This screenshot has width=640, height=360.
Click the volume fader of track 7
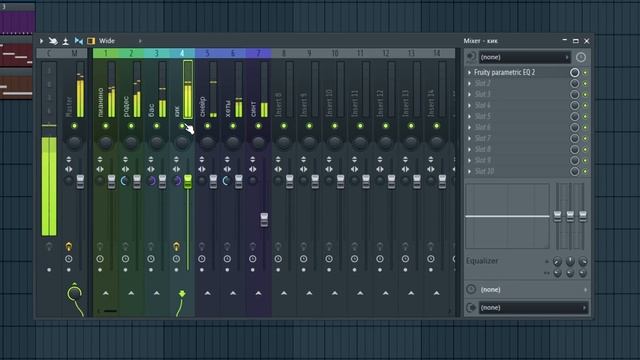264,219
